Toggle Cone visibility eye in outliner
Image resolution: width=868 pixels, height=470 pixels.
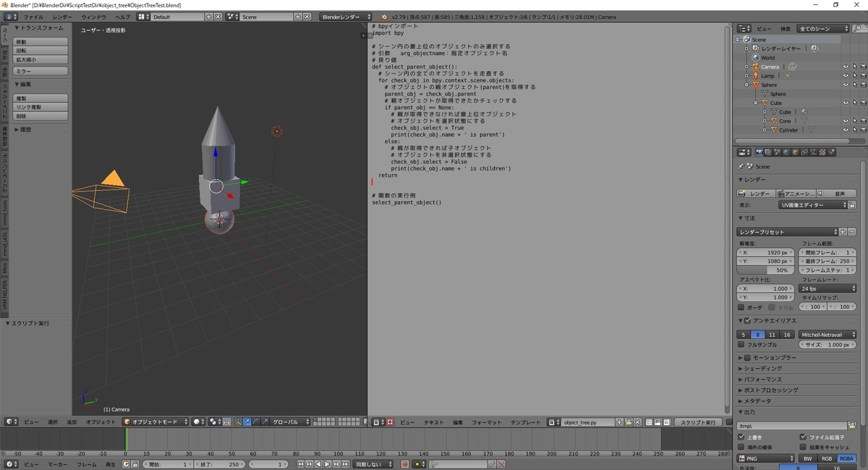click(x=846, y=121)
